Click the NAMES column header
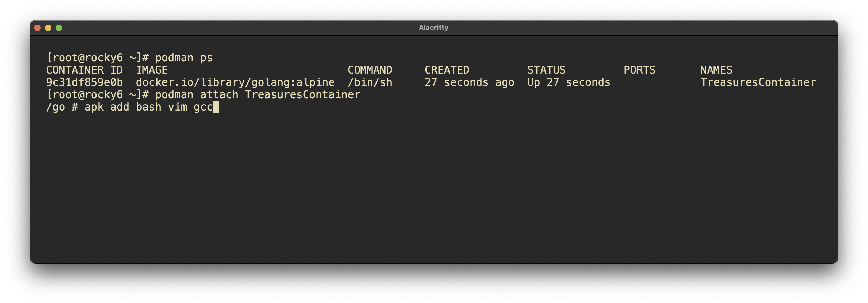The height and width of the screenshot is (303, 868). (x=716, y=70)
